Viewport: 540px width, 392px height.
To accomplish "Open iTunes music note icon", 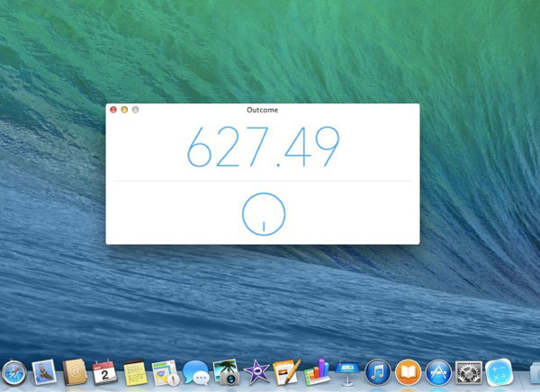I will (x=378, y=373).
